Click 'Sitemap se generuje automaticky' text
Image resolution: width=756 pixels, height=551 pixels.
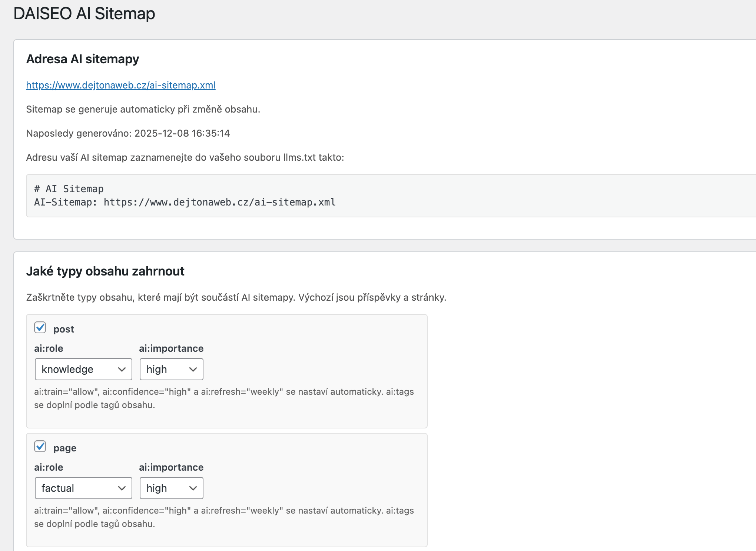tap(143, 109)
